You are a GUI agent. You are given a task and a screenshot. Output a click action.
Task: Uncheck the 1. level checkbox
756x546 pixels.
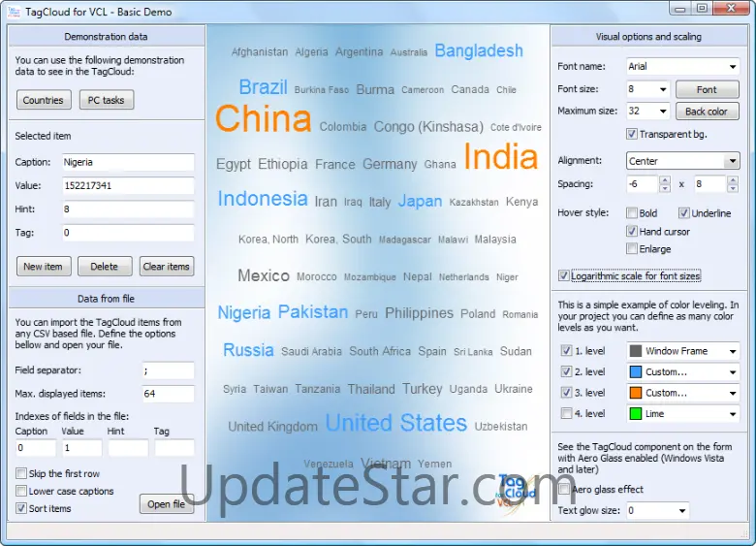[x=567, y=351]
